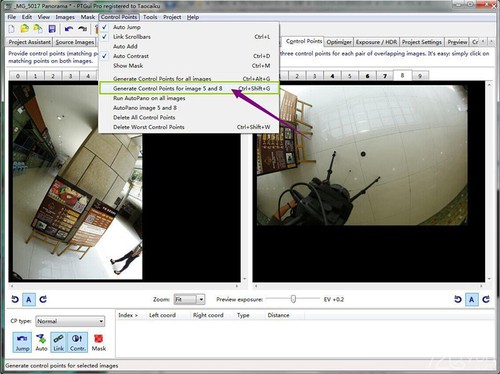Click the right pane image 8 preview
Image resolution: width=500 pixels, height=374 pixels.
[x=362, y=155]
